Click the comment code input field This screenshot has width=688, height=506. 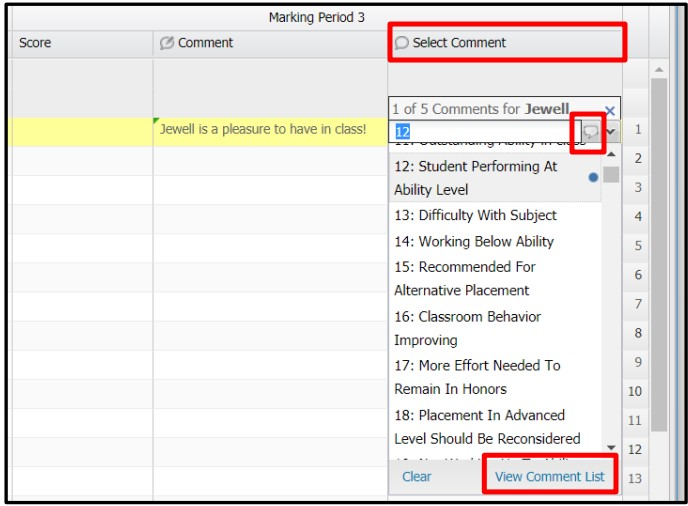click(x=484, y=131)
